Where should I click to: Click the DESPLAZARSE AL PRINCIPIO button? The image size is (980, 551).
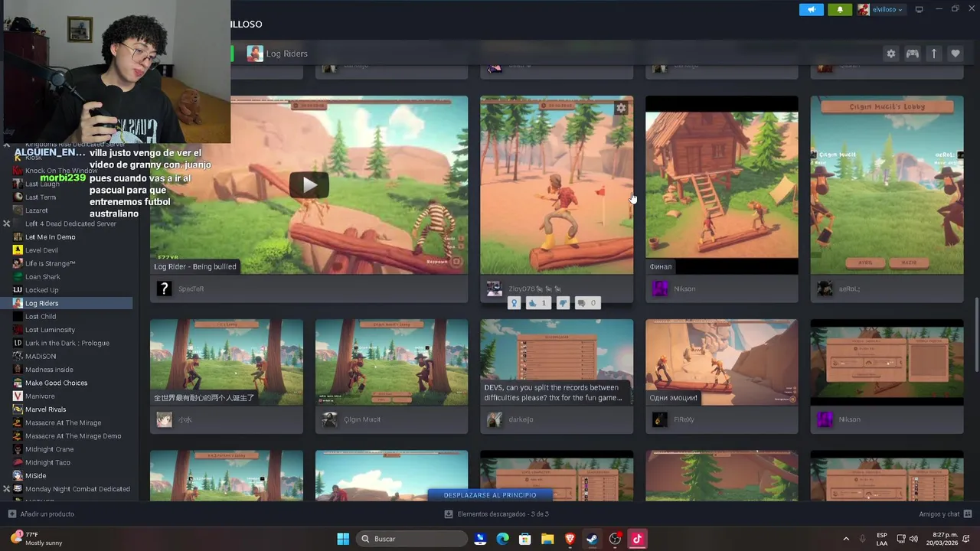pyautogui.click(x=490, y=495)
